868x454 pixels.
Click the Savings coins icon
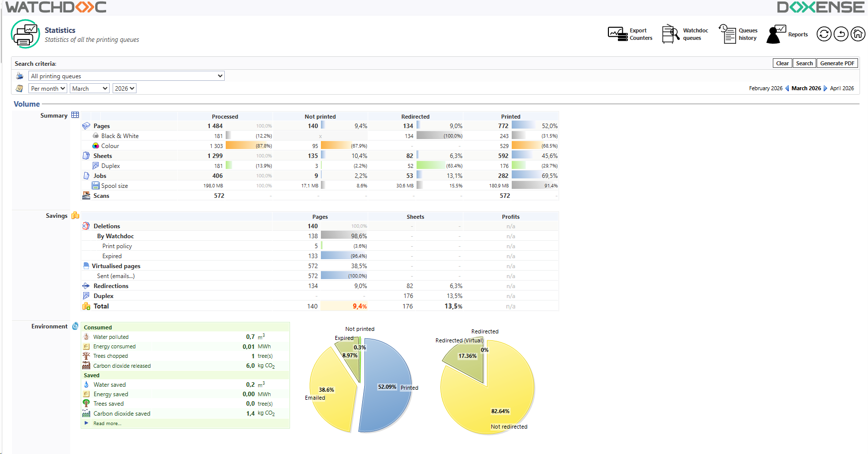click(x=75, y=215)
